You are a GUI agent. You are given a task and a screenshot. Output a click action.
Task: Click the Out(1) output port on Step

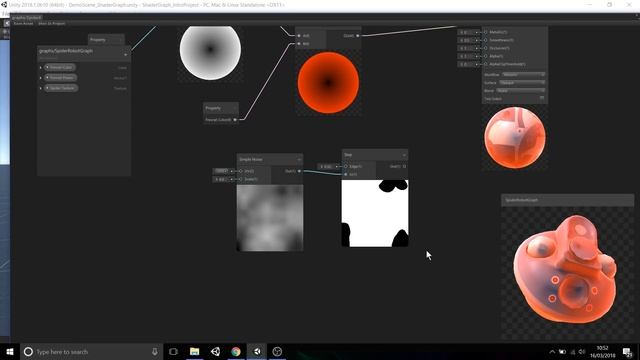pos(404,167)
